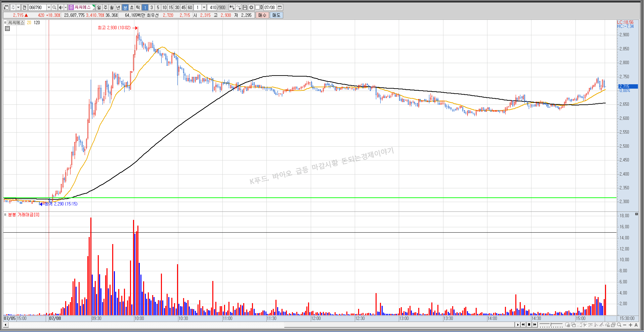Click the 분봉 거래대금 indicator label

[x=24, y=215]
